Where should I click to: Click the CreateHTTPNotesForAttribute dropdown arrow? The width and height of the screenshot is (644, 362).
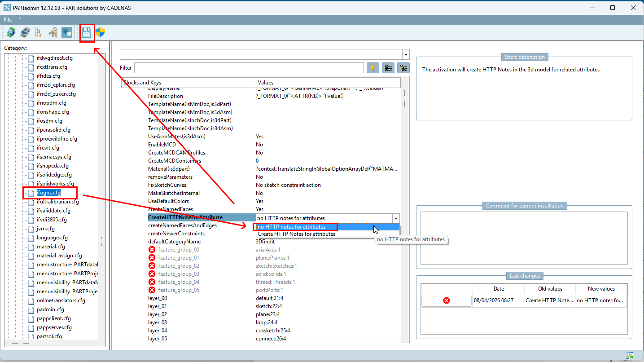(395, 218)
